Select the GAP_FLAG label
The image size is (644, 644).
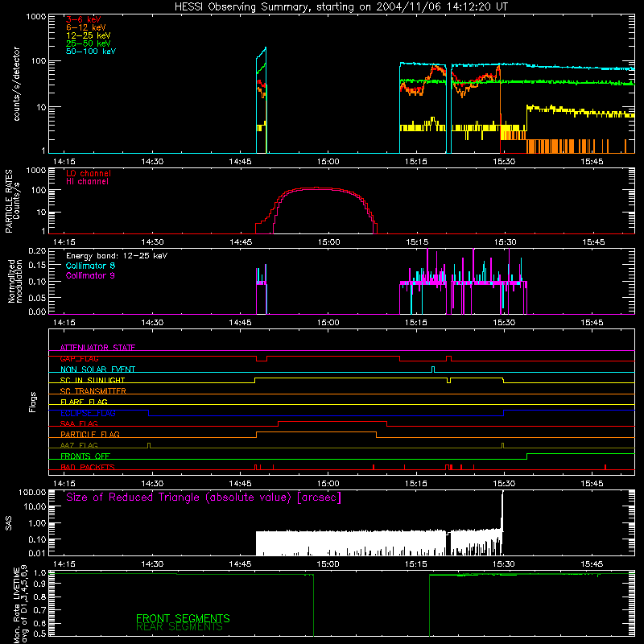click(x=79, y=358)
